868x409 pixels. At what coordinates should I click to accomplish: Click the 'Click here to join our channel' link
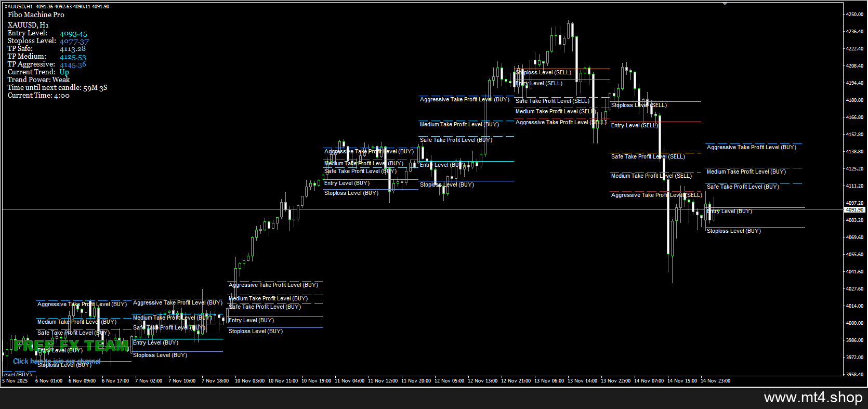pyautogui.click(x=57, y=361)
